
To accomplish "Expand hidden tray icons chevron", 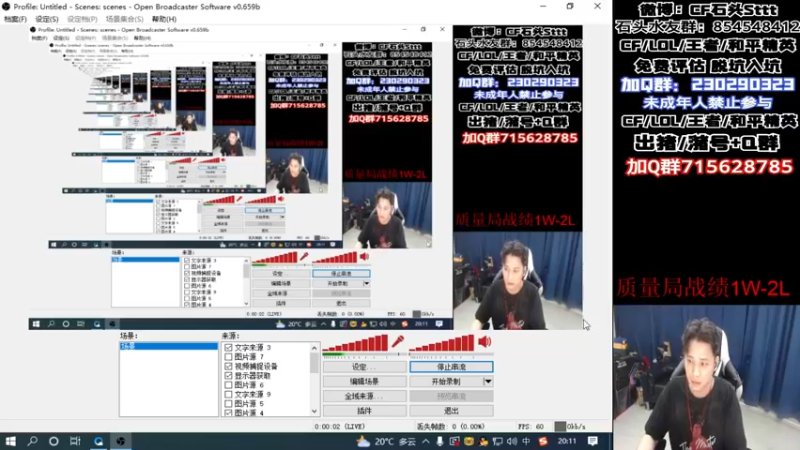I will click(x=426, y=441).
